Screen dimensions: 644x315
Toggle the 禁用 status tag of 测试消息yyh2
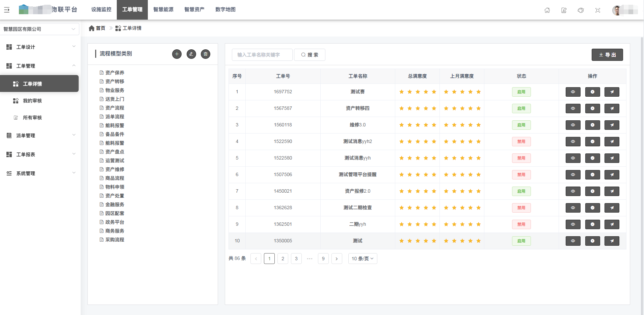[521, 142]
